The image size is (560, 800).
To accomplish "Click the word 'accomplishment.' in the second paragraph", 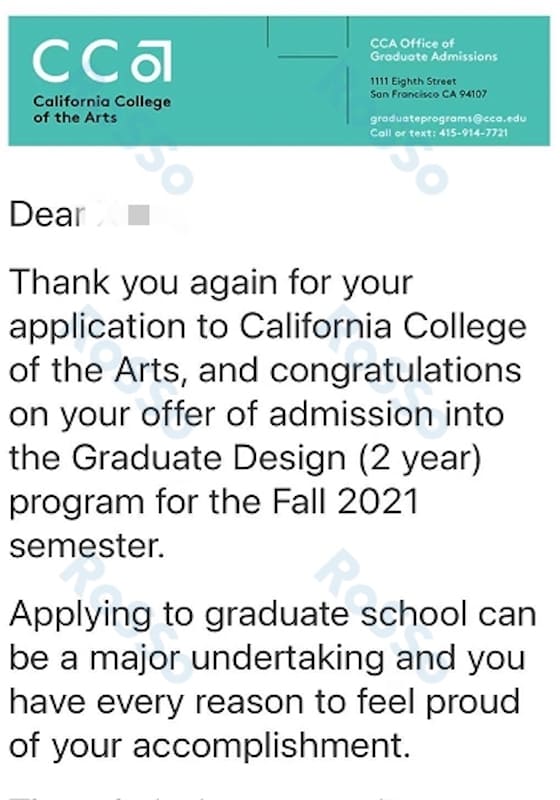I will (x=272, y=746).
